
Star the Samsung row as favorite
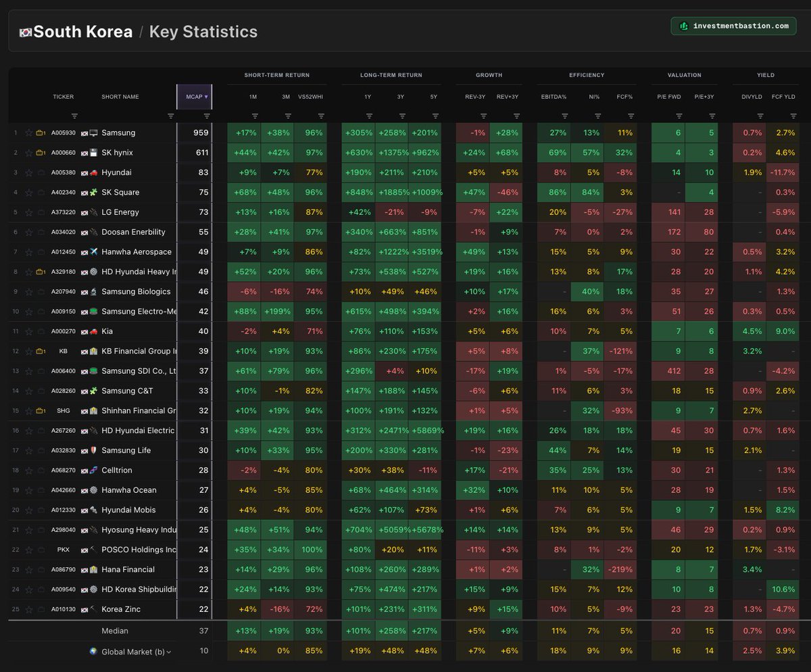29,133
